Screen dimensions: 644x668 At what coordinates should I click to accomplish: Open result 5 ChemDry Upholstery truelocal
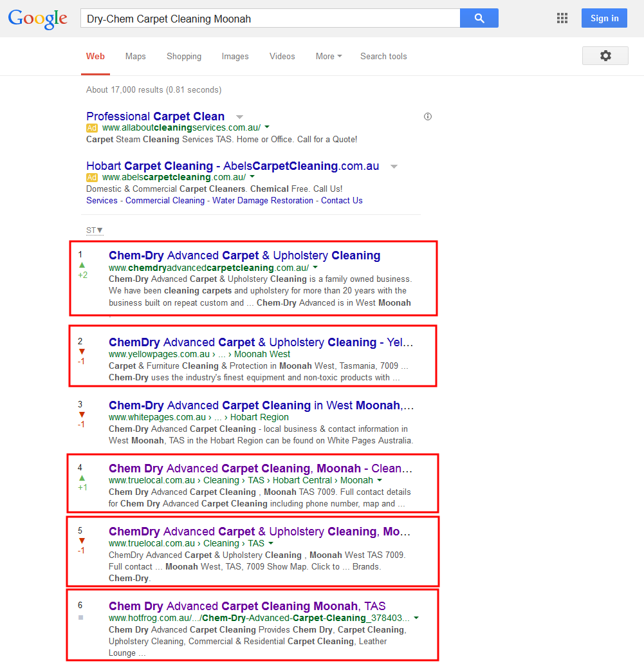click(x=259, y=532)
